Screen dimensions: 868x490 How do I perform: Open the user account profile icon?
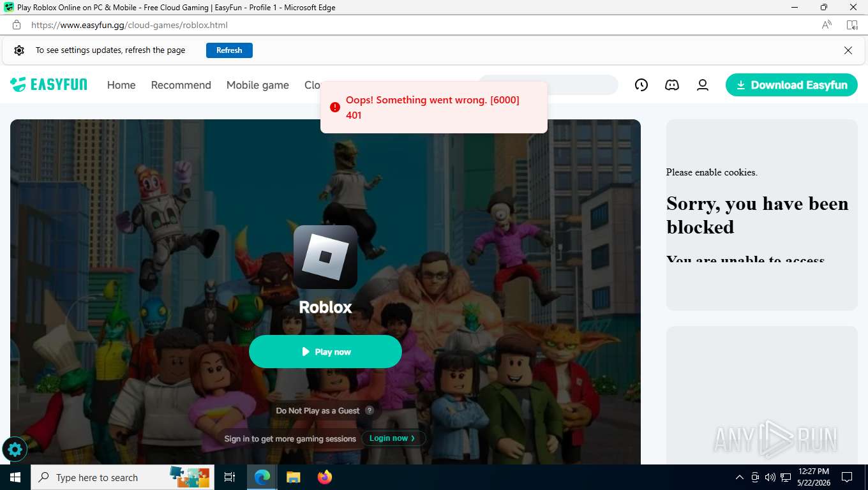pyautogui.click(x=703, y=85)
